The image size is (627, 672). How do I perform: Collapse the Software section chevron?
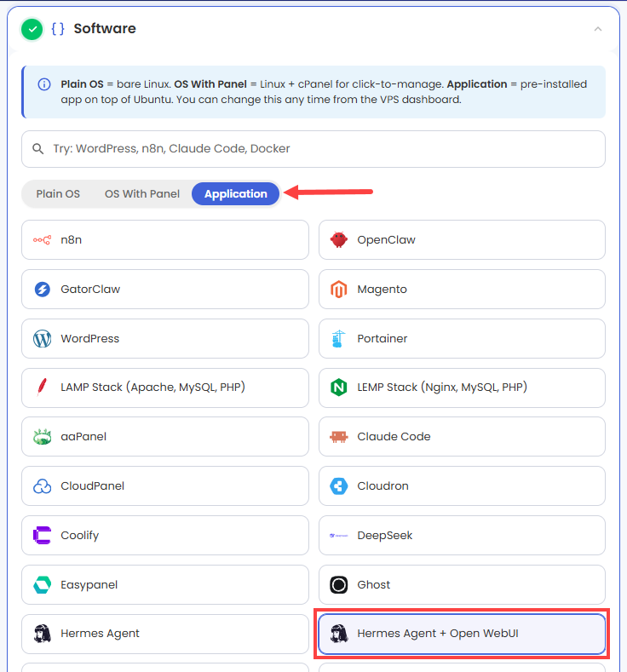[598, 29]
